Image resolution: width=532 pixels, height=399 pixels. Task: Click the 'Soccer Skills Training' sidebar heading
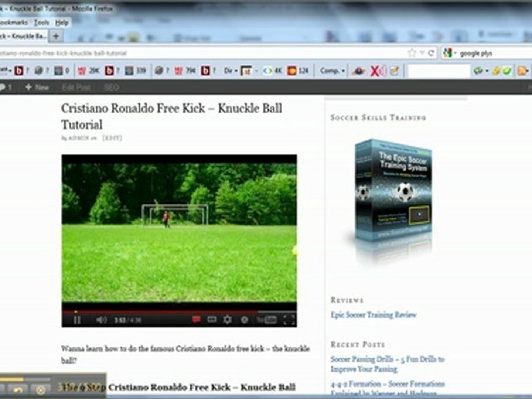point(378,117)
